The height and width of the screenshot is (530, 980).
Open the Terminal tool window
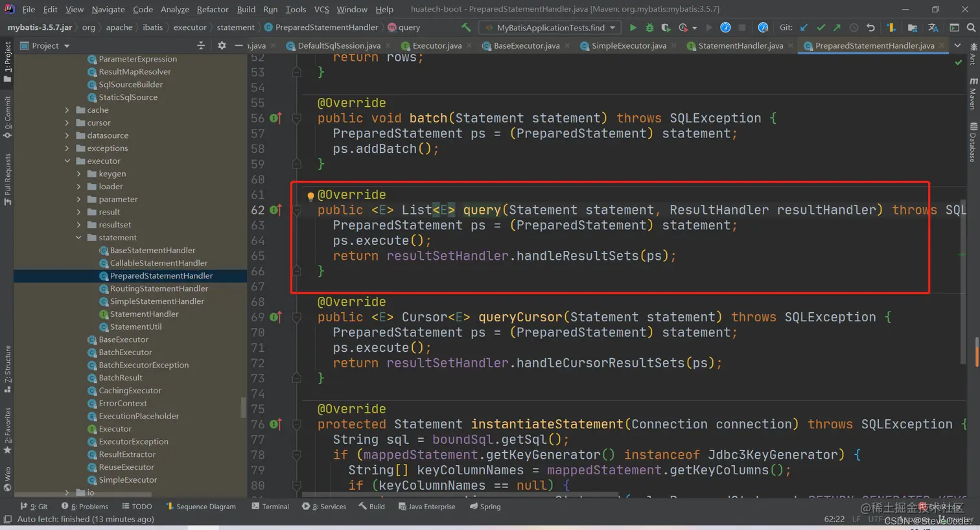(270, 507)
